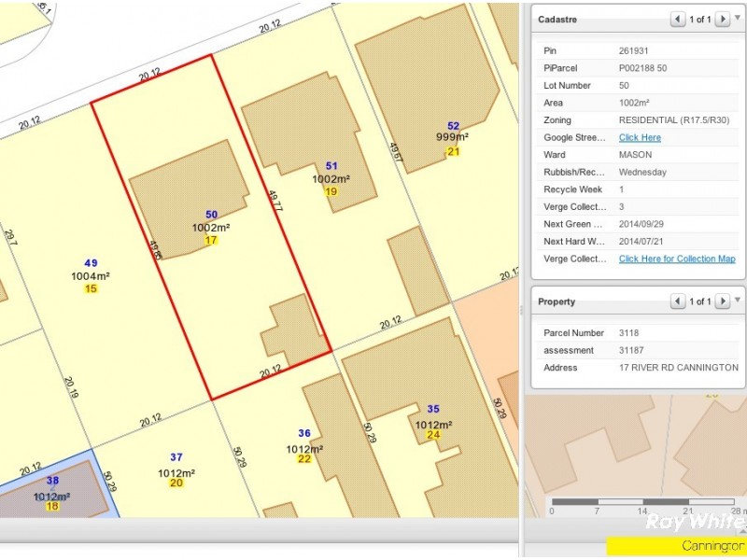Open the Google Street View 'Click Here' link
The height and width of the screenshot is (560, 747).
tap(640, 137)
